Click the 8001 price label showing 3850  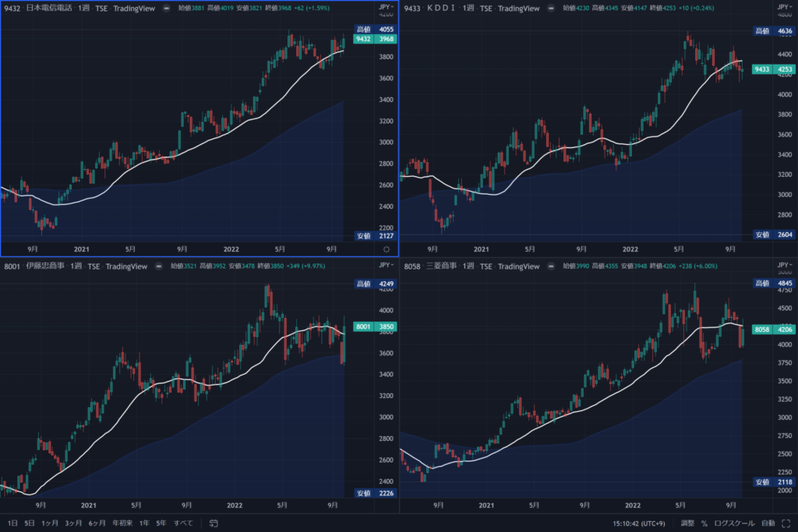coord(375,326)
